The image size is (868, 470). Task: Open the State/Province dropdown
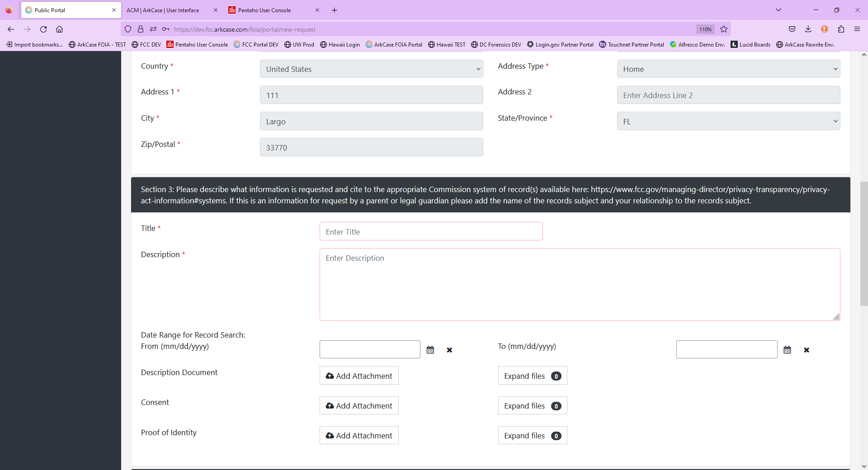728,121
